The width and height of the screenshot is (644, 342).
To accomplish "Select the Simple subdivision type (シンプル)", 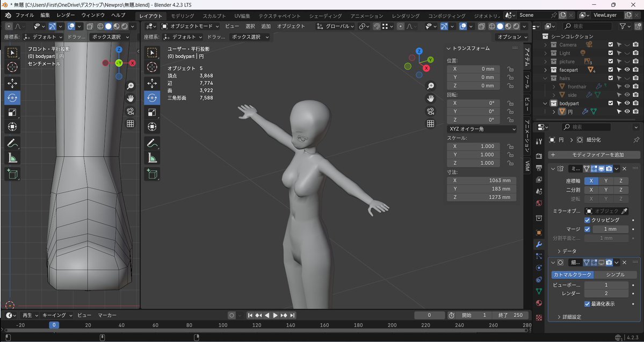I will click(615, 275).
